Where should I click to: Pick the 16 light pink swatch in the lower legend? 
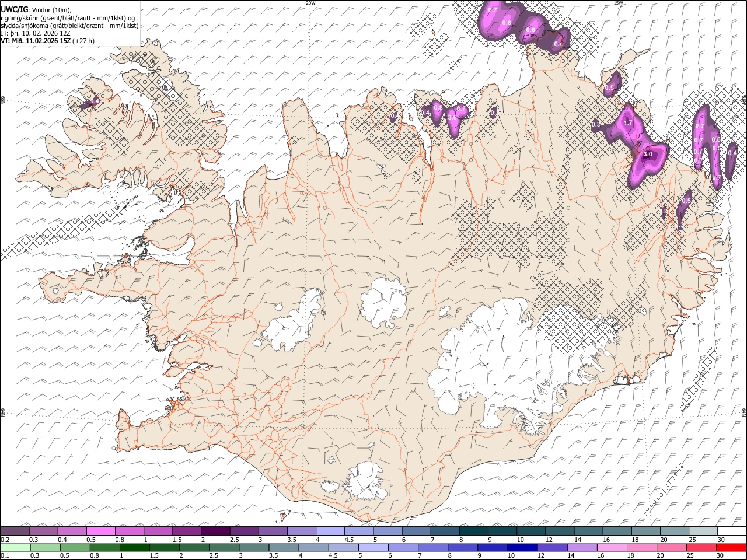[611, 547]
